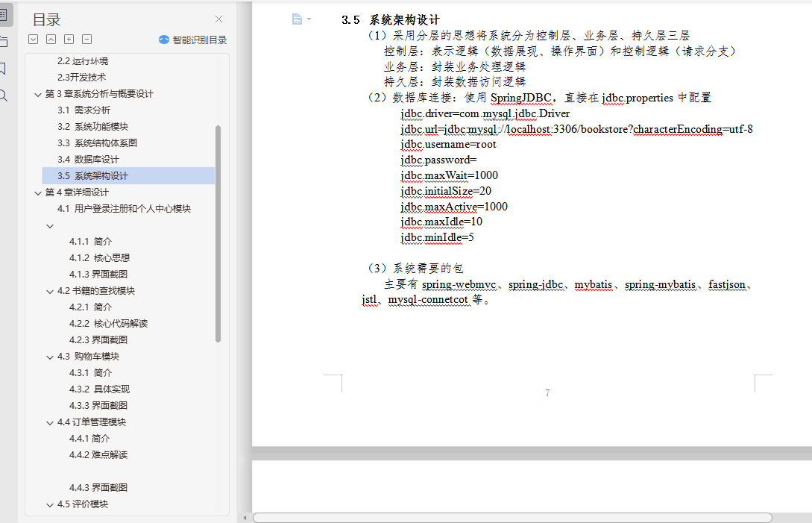The image size is (812, 523).
Task: Open 3.3 系统结构体系图 entry
Action: click(98, 143)
